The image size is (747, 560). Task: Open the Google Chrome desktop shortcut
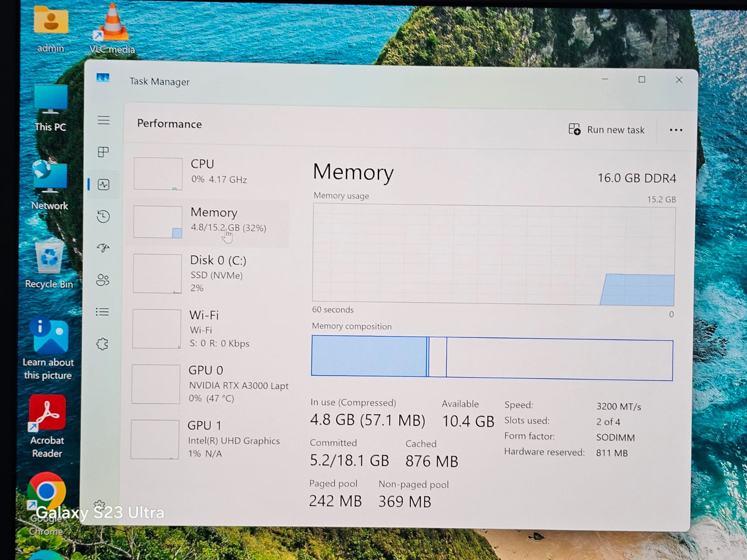pos(46,504)
